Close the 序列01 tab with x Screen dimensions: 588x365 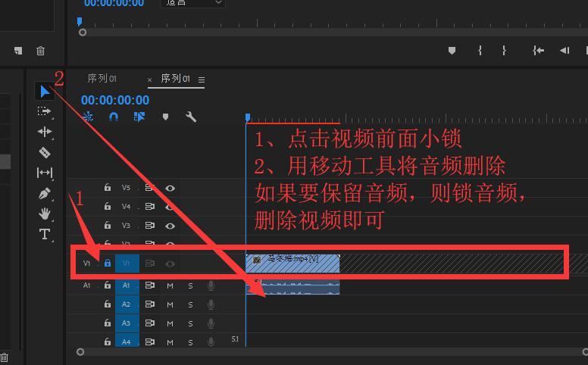(149, 80)
